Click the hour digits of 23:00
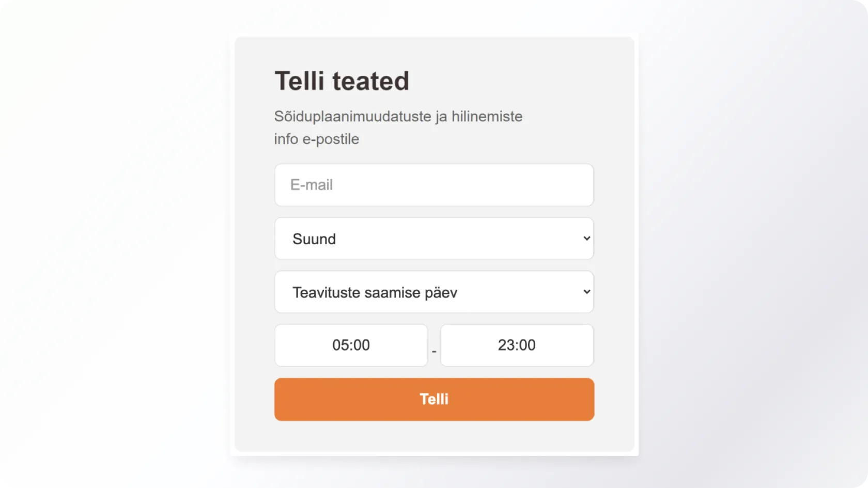Viewport: 868px width, 488px height. 506,345
